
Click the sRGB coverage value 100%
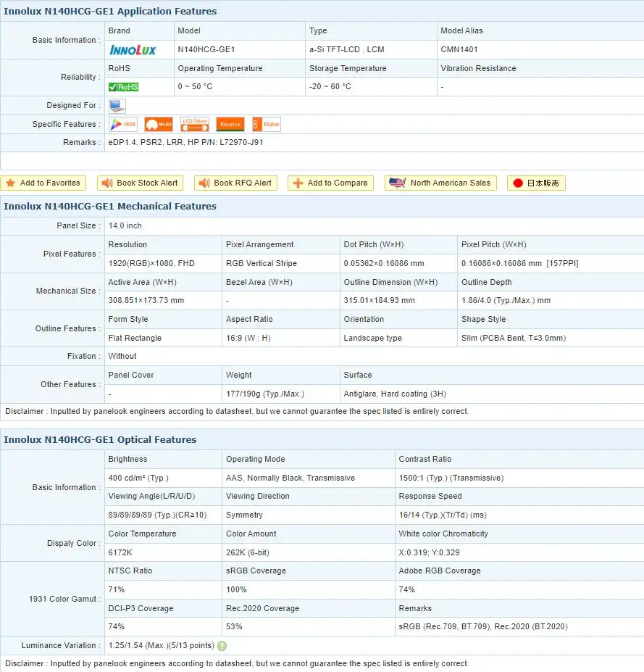point(236,589)
